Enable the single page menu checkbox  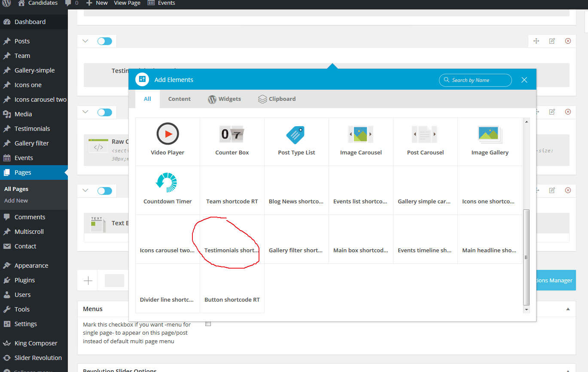pyautogui.click(x=208, y=324)
